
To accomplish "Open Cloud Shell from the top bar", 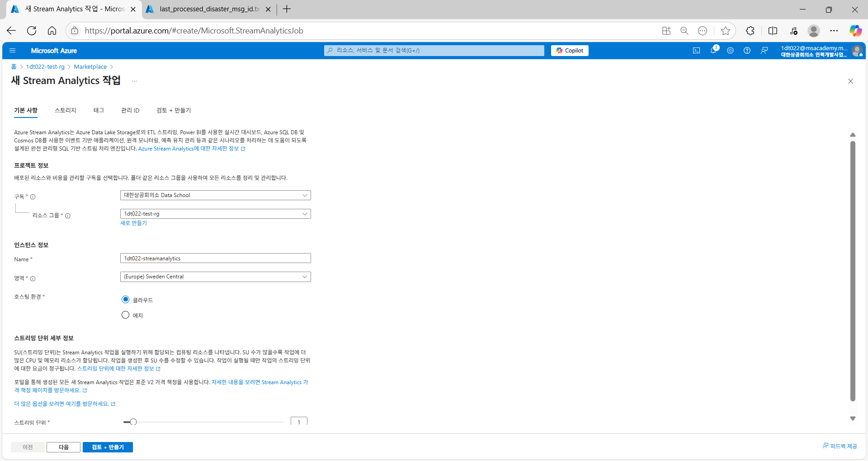I will [696, 51].
